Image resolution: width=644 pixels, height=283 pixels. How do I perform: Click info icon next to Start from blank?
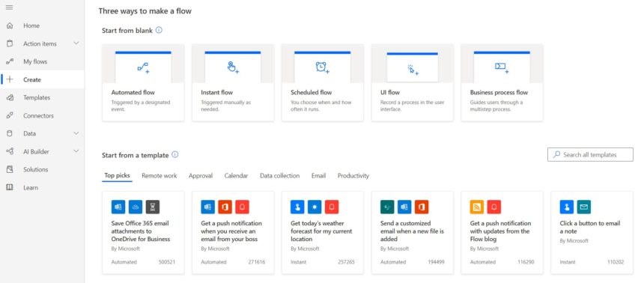coord(159,30)
